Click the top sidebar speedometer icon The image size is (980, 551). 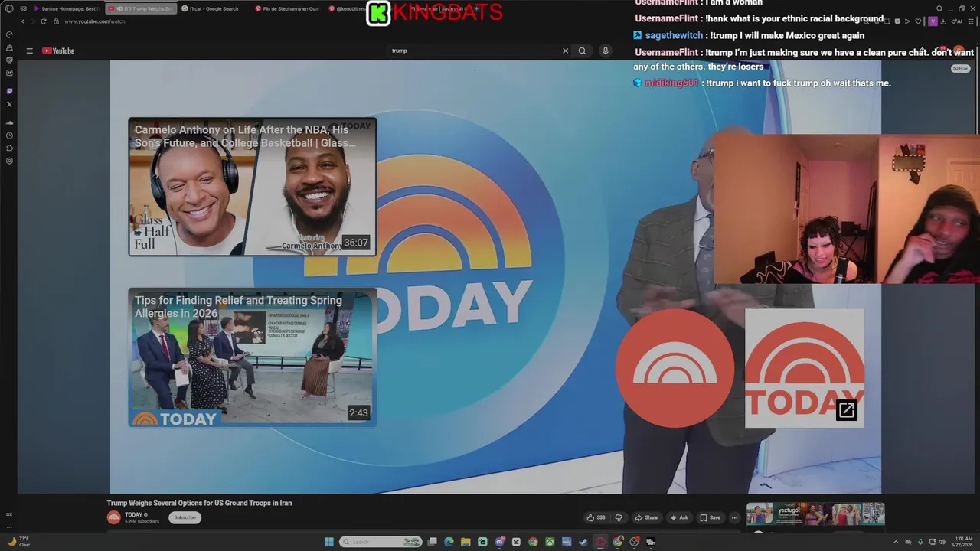pos(9,34)
